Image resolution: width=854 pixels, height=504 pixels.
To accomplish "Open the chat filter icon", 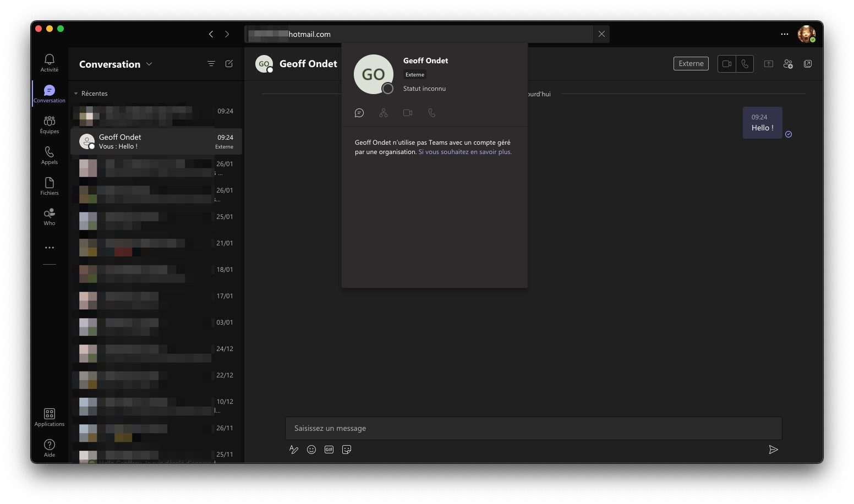I will (211, 64).
